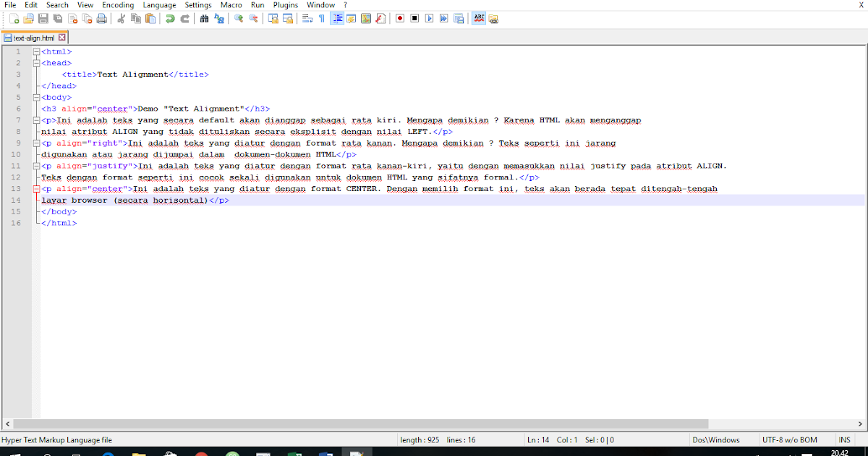Toggle ABC spell-check auto mode
868x456 pixels.
(478, 18)
